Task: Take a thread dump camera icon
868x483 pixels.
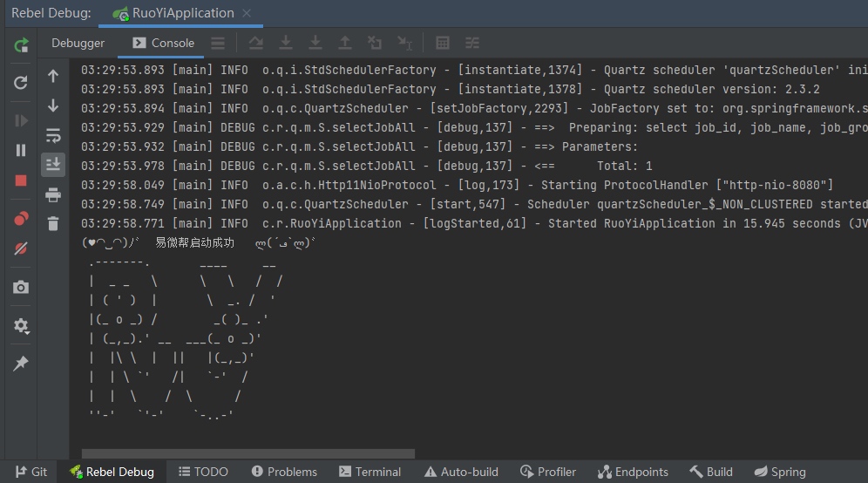Action: point(21,287)
